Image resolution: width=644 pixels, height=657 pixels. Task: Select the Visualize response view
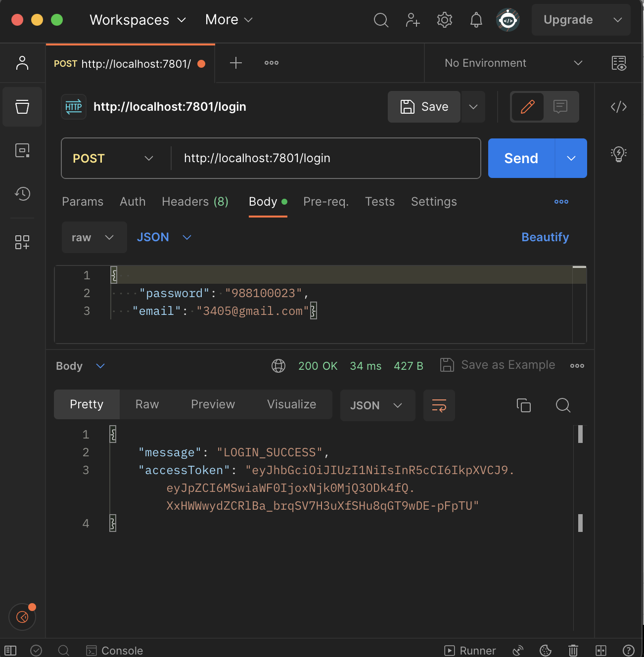[x=291, y=404]
